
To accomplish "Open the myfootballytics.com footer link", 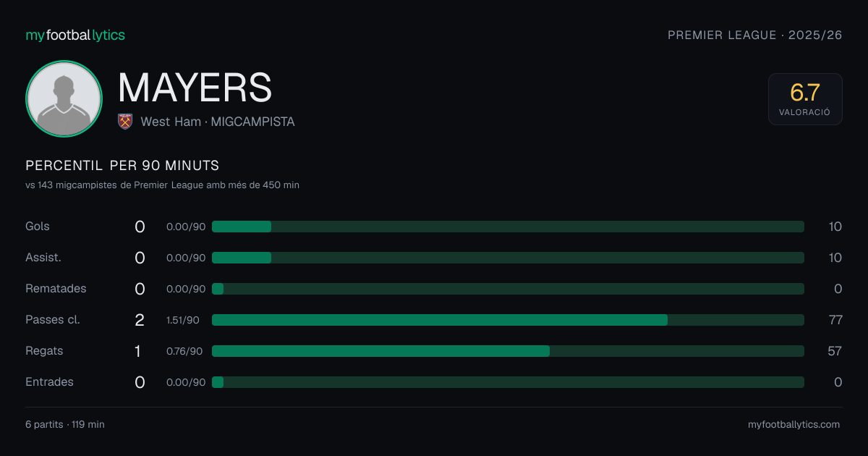I will 793,425.
